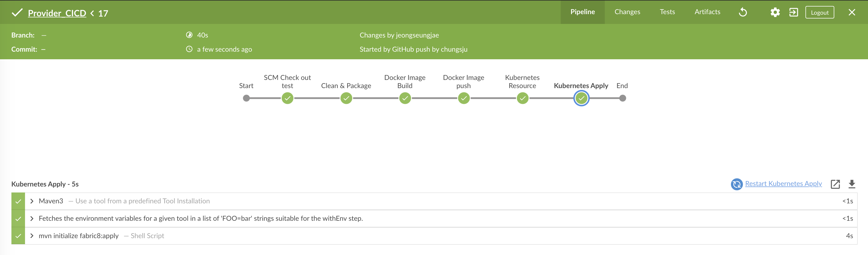The width and height of the screenshot is (868, 255).
Task: Select the Kubernetes Apply stage node
Action: (581, 98)
